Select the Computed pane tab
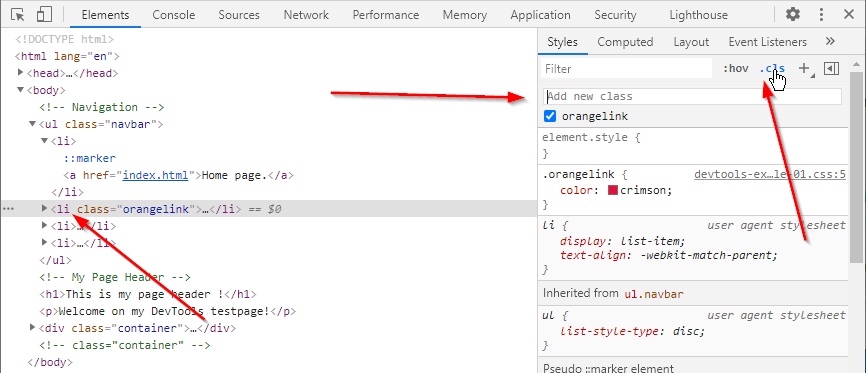 point(625,42)
